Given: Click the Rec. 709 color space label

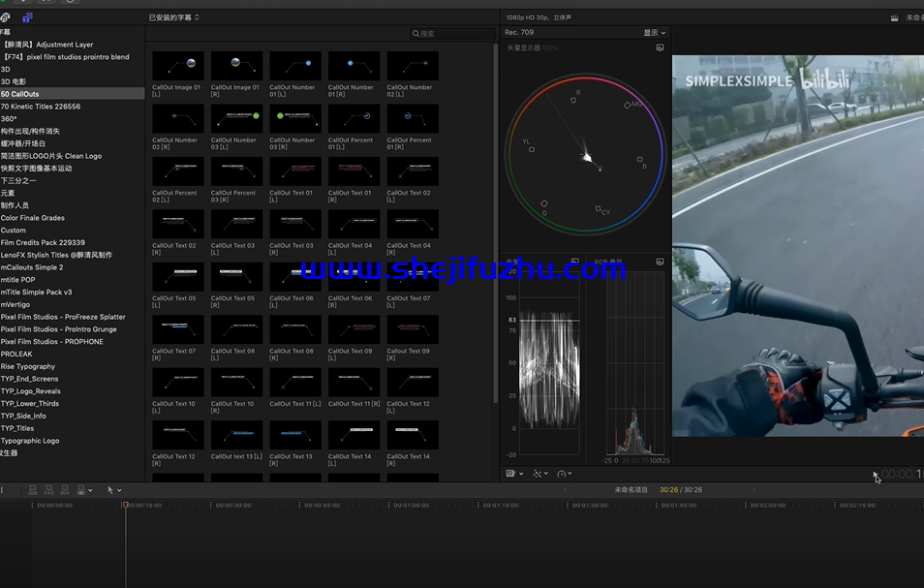Looking at the screenshot, I should click(x=519, y=32).
